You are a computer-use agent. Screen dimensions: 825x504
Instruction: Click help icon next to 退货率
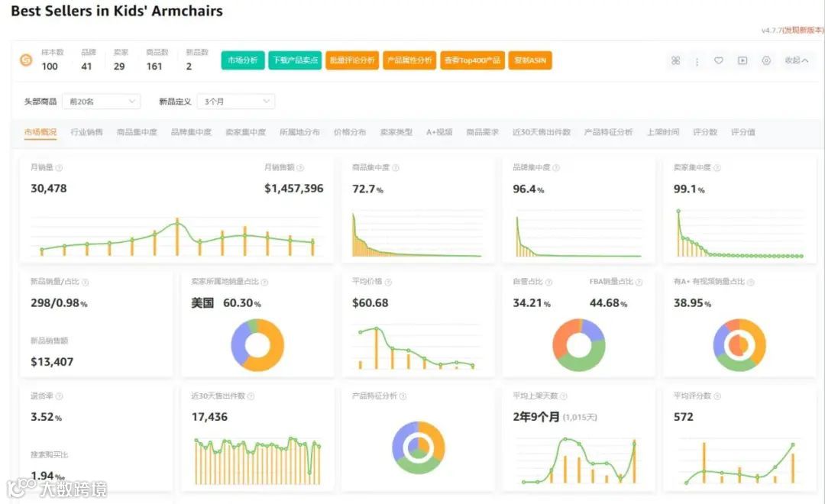click(x=59, y=396)
